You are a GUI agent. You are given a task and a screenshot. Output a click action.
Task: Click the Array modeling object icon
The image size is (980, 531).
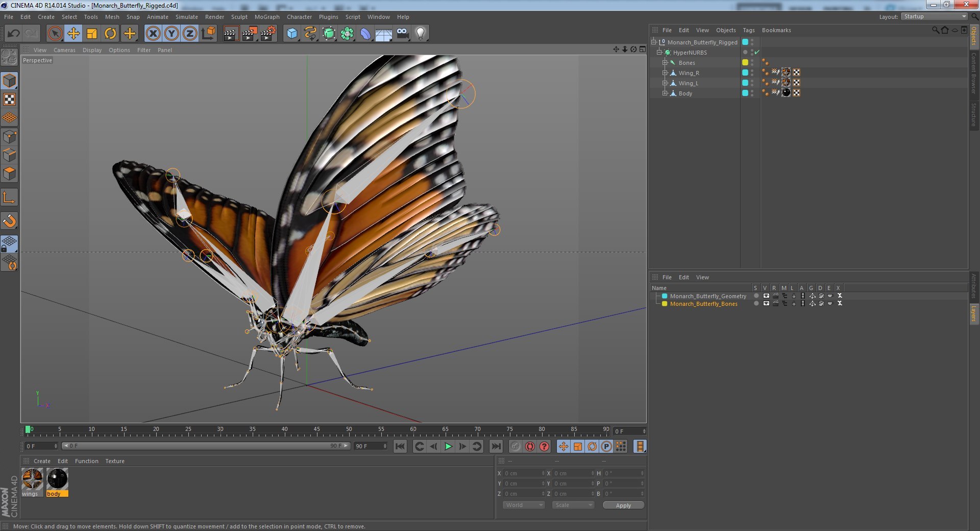pos(348,34)
